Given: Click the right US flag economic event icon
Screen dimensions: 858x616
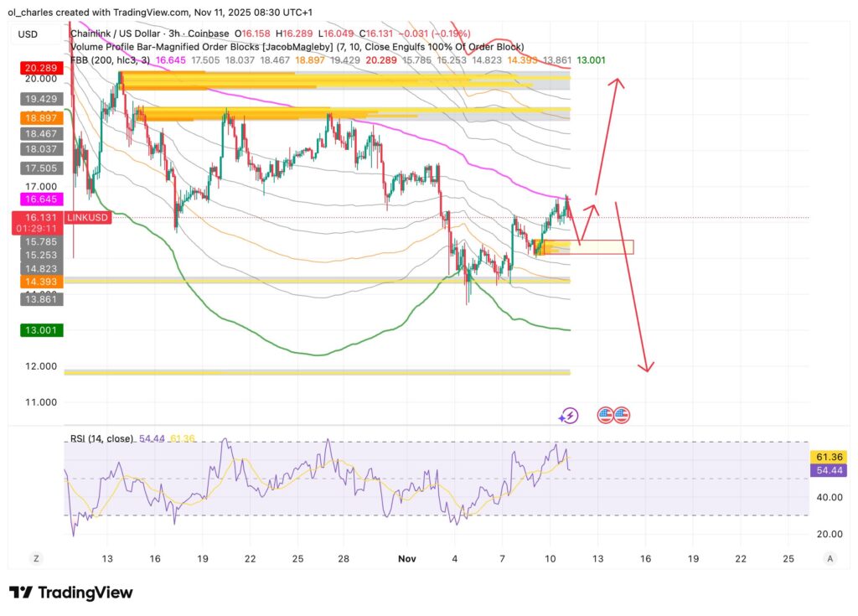Looking at the screenshot, I should 621,414.
